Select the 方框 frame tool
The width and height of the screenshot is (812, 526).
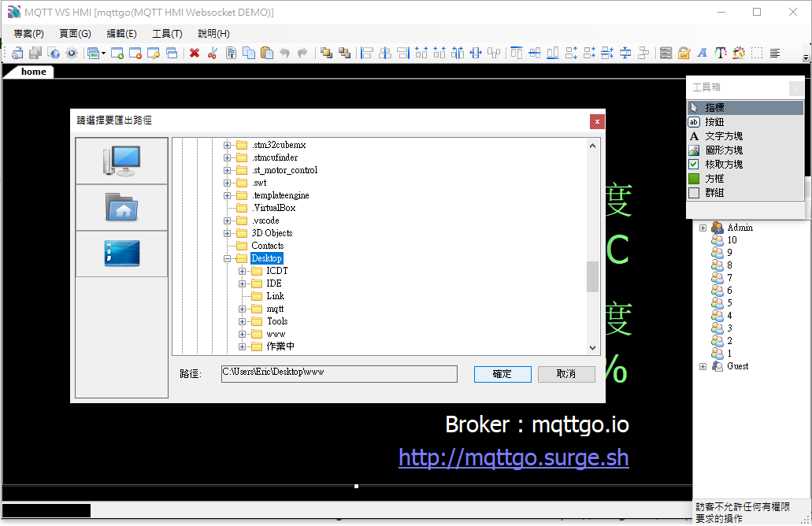coord(745,179)
